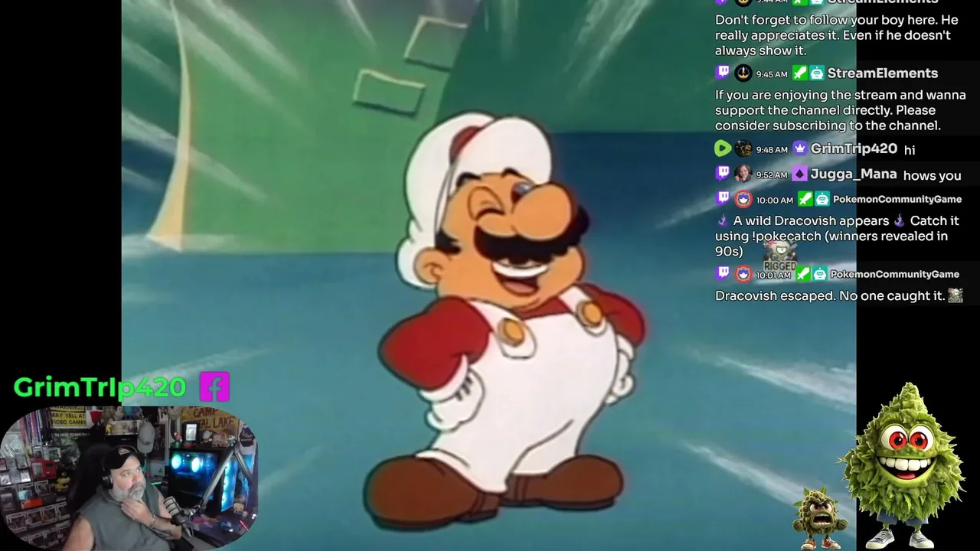Click the 10:00 AM timestamp
Viewport: 980px width, 551px height.
point(775,200)
